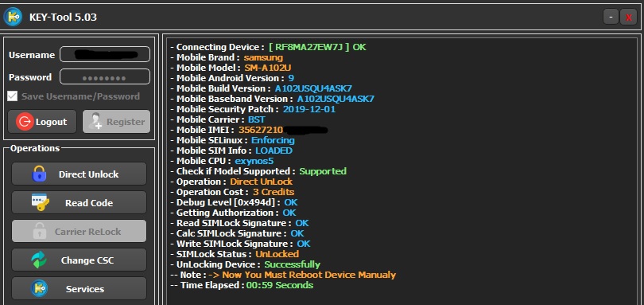Screen dimensions: 644x305
Task: Click the Register button
Action: 116,121
